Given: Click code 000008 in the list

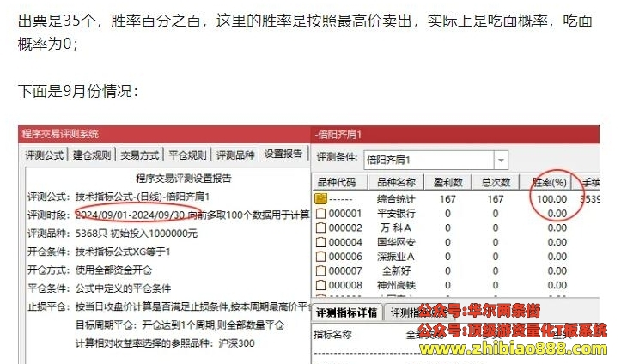Looking at the screenshot, I should [345, 285].
